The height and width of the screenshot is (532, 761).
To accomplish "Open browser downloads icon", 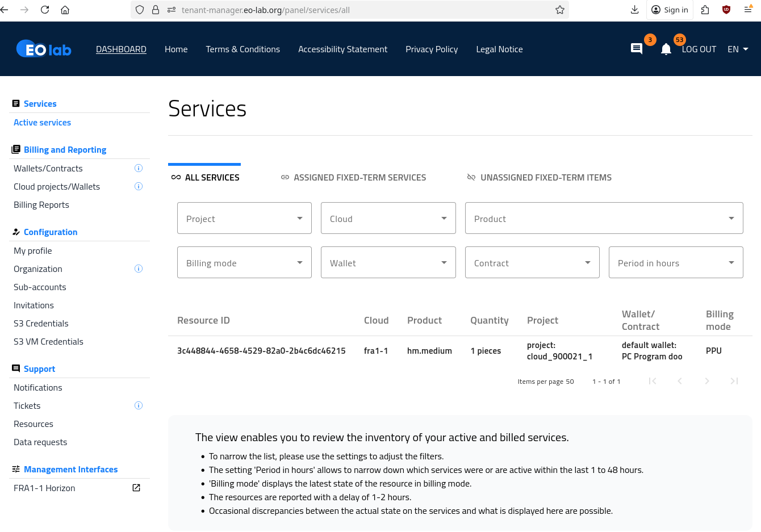I will tap(634, 10).
